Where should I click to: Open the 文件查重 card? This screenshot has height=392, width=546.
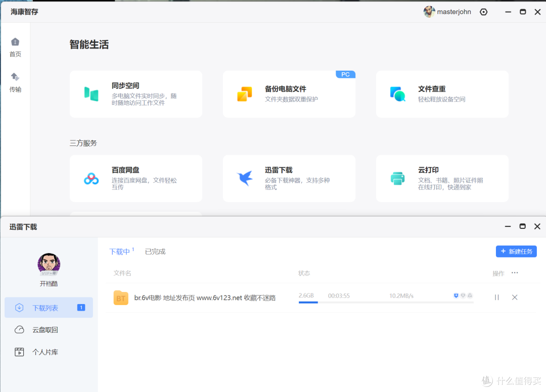click(442, 94)
